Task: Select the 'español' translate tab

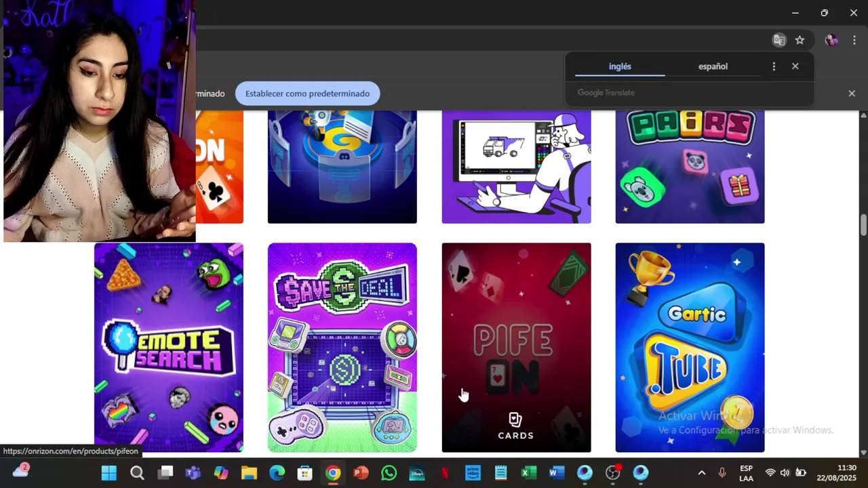Action: click(x=713, y=66)
